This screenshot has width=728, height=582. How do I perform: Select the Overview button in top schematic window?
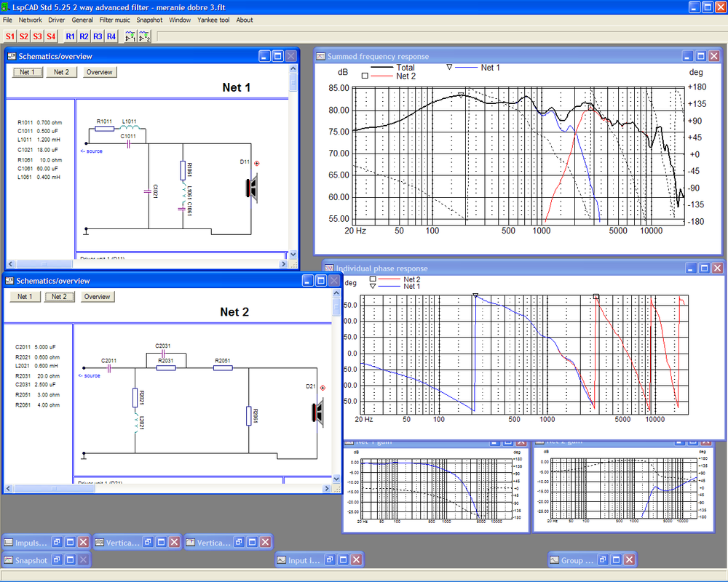point(99,72)
